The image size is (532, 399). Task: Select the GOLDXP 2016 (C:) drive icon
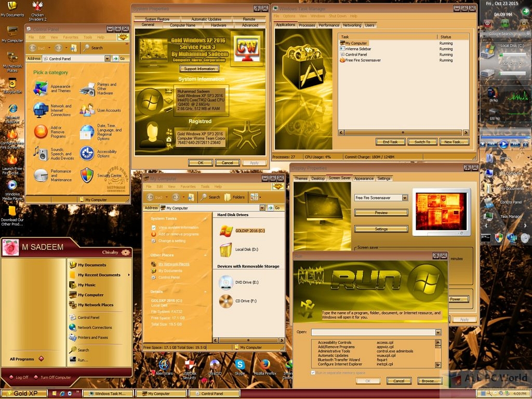click(226, 231)
